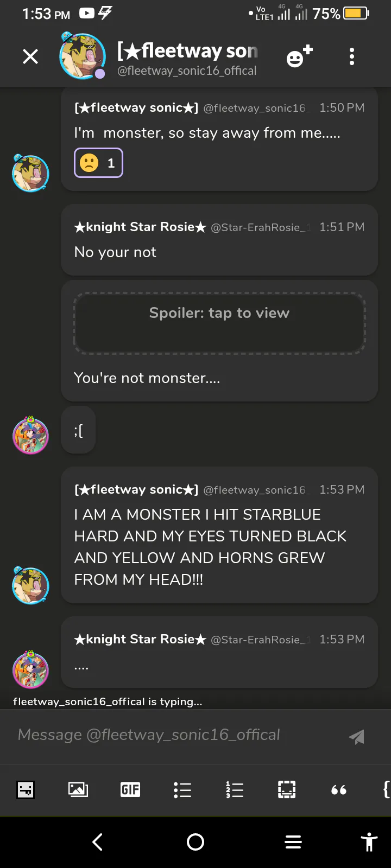391x868 pixels.
Task: Tap the fleetway sonic header avatar
Action: (x=82, y=56)
